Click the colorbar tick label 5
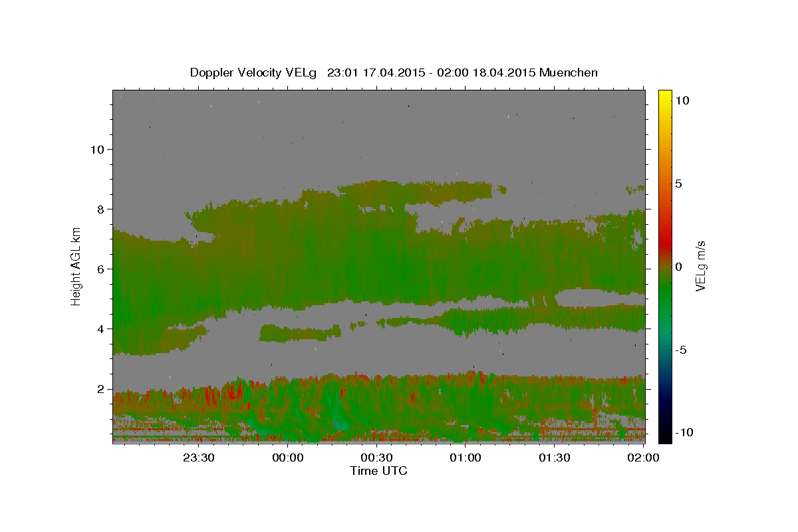Viewport: 798px width, 532px height. 678,183
